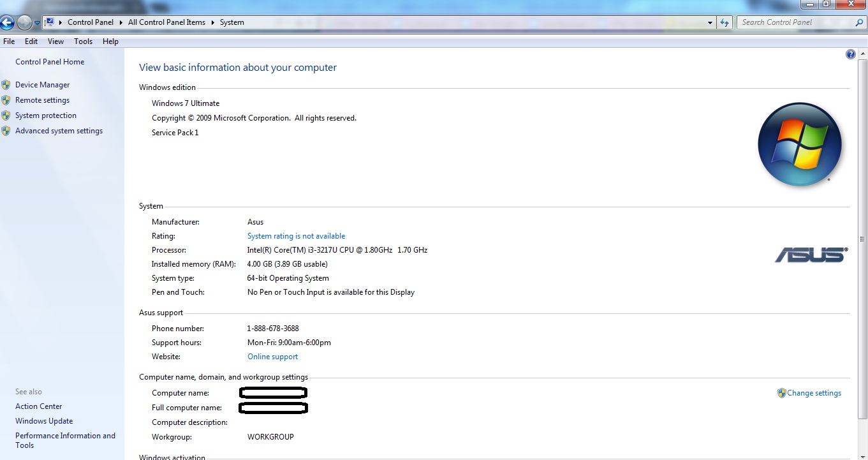
Task: Open the View menu
Action: click(56, 41)
